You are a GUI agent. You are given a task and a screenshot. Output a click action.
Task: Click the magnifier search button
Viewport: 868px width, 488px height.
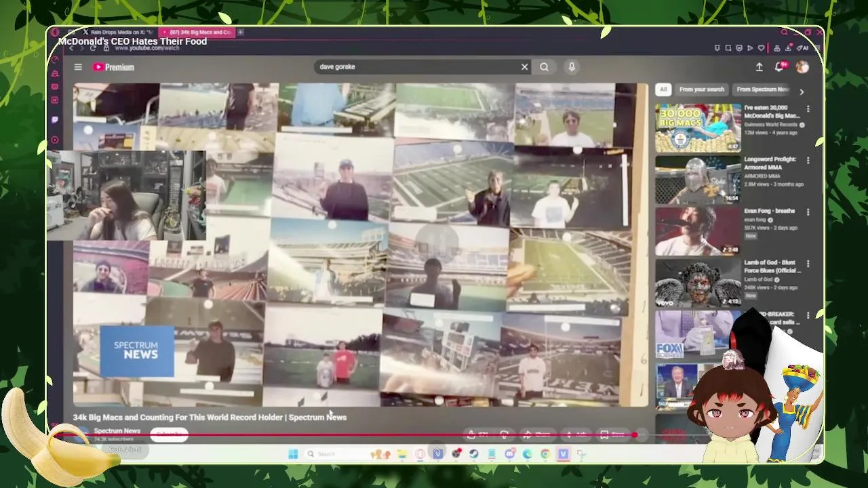click(x=544, y=66)
